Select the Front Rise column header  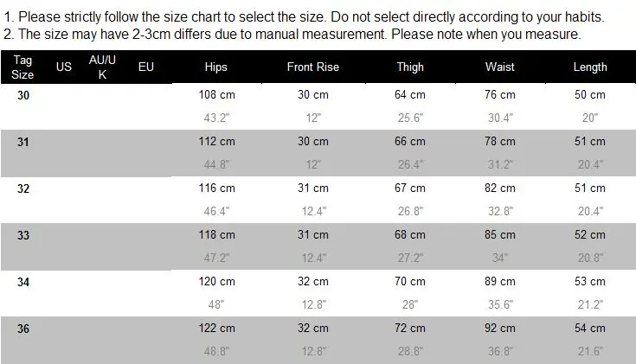[312, 67]
